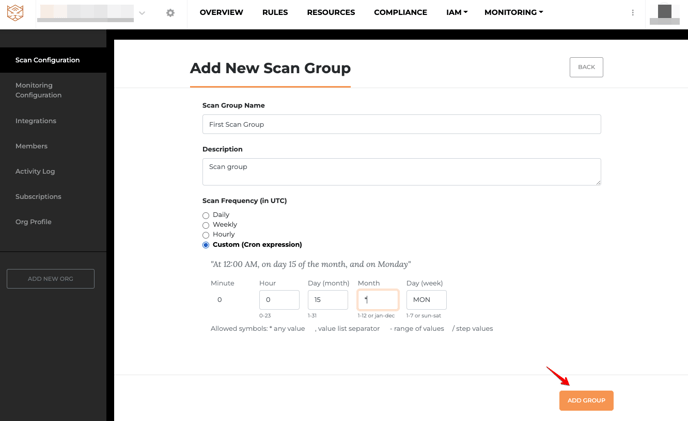Select the Hourly frequency radio
Image resolution: width=688 pixels, height=421 pixels.
click(x=205, y=235)
